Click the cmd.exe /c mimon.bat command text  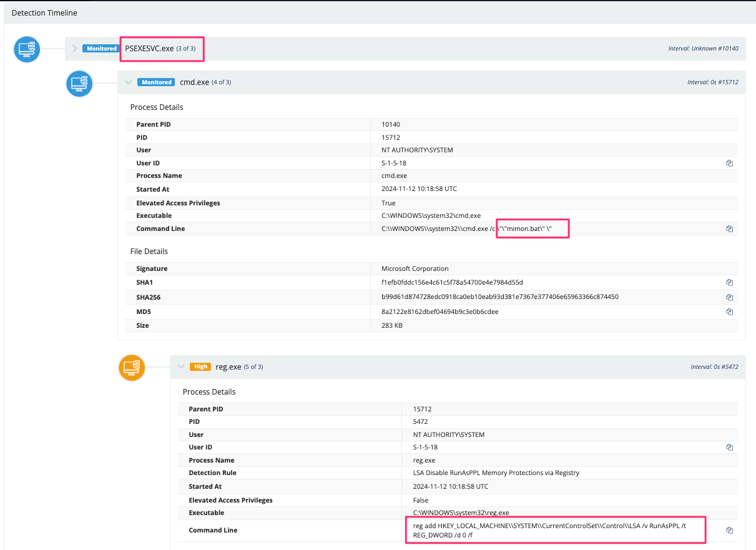[466, 228]
